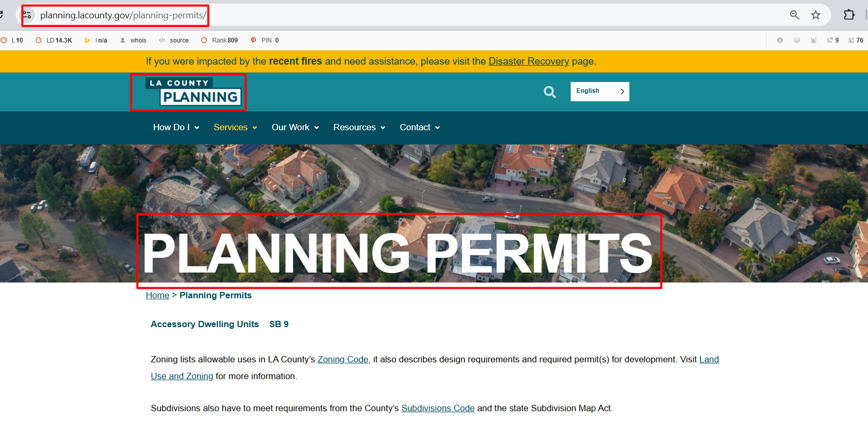The height and width of the screenshot is (439, 868).
Task: Expand the Our Work menu
Action: [295, 128]
